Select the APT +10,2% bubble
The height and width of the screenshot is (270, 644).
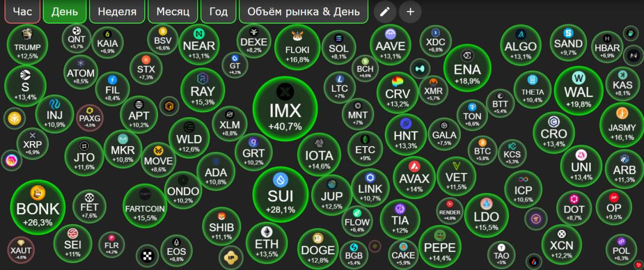coord(139,114)
